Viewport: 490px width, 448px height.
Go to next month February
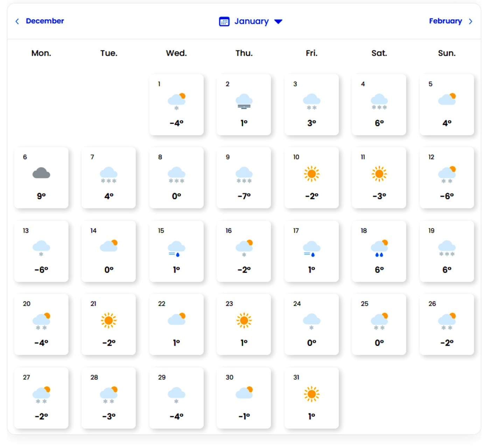445,21
